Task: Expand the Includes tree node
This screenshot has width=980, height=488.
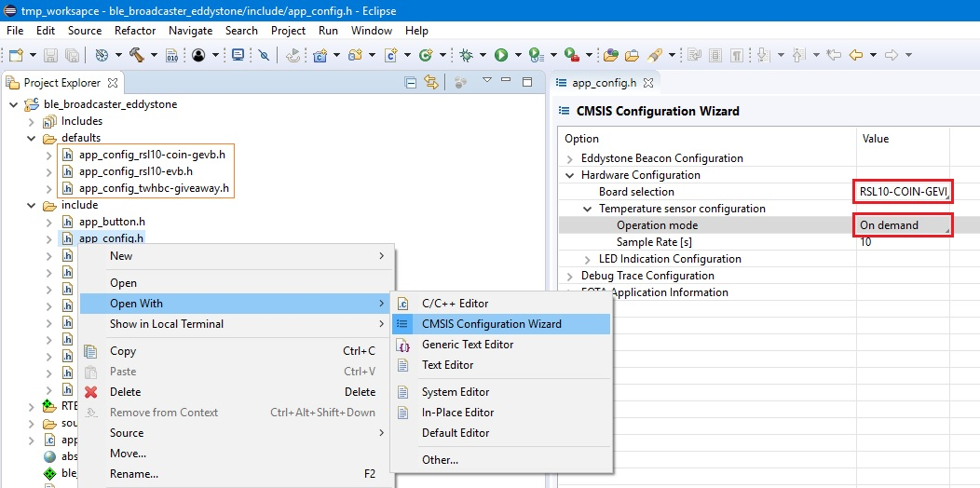Action: coord(32,121)
